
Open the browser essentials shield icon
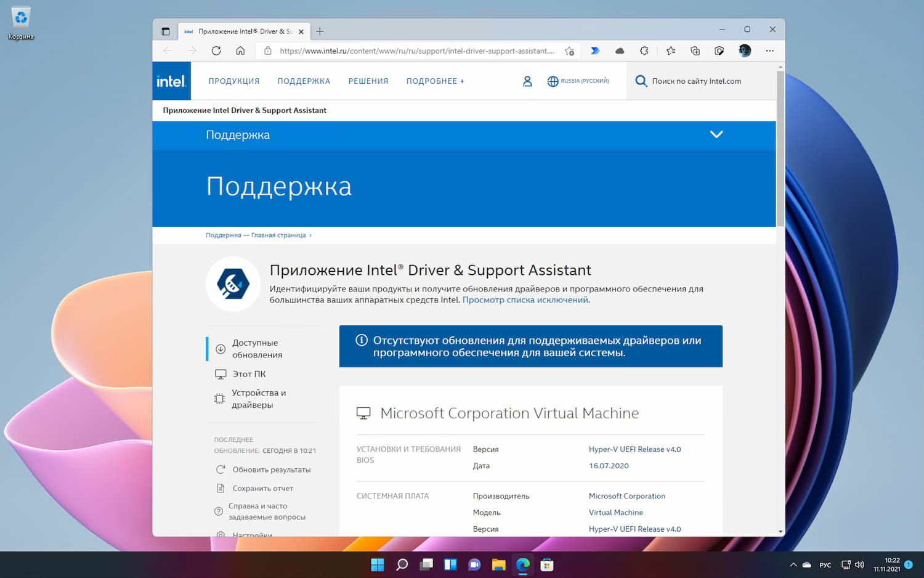pyautogui.click(x=719, y=51)
